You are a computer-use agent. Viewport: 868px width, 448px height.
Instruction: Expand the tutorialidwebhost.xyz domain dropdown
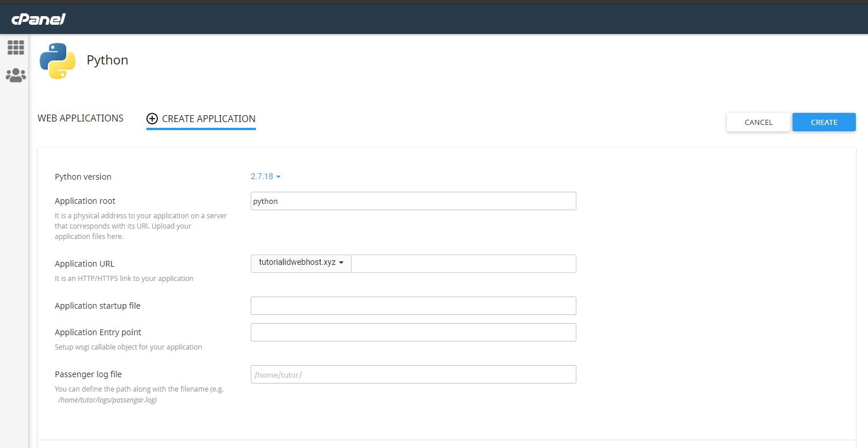tap(301, 264)
